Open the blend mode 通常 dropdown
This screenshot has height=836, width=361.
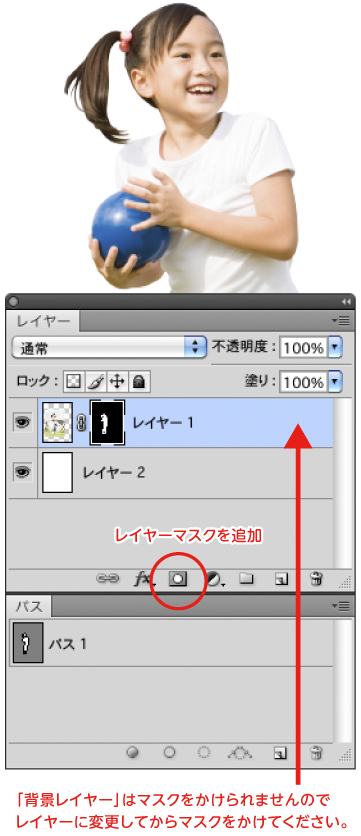pyautogui.click(x=108, y=348)
